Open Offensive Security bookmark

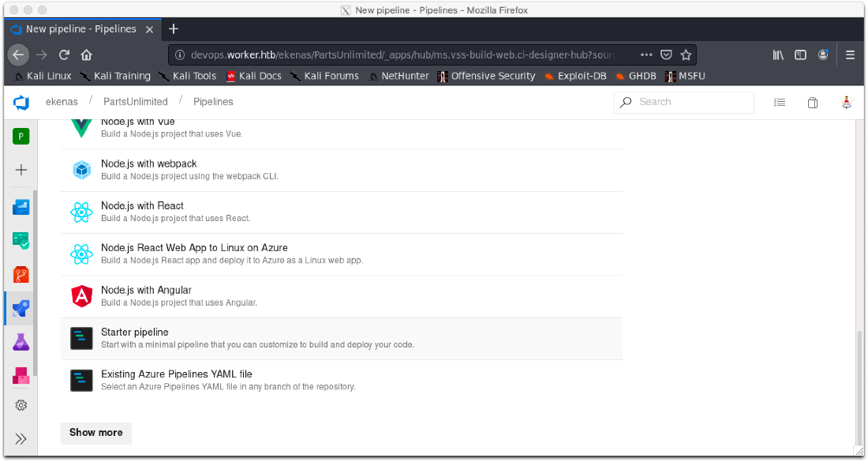(x=487, y=76)
